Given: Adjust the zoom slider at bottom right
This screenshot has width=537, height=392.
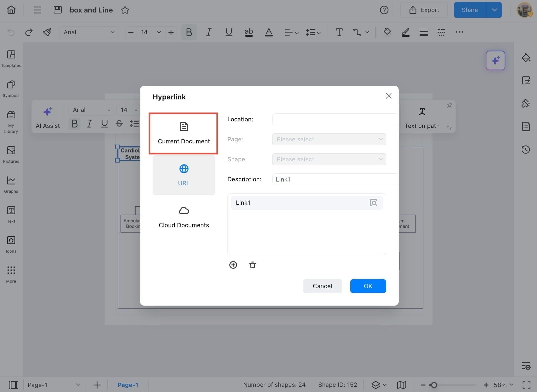Looking at the screenshot, I should tap(434, 385).
